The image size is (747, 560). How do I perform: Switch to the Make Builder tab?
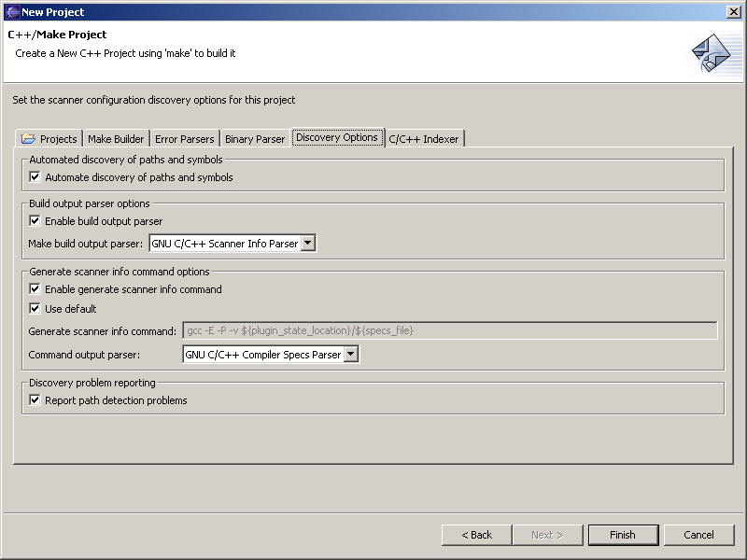(116, 139)
